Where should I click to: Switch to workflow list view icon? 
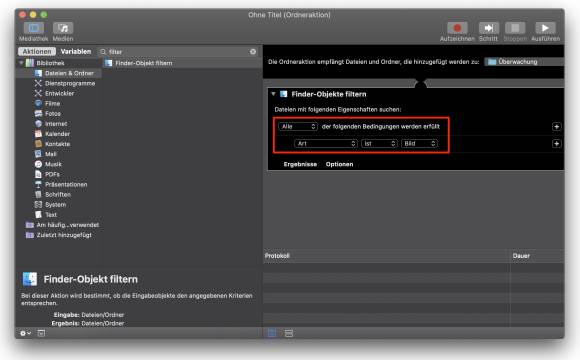(x=272, y=333)
